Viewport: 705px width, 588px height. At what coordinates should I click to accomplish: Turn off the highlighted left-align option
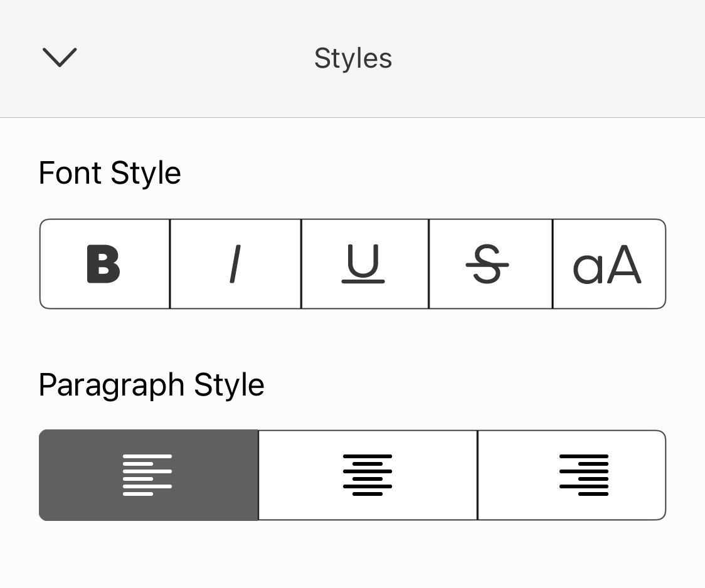pyautogui.click(x=149, y=475)
